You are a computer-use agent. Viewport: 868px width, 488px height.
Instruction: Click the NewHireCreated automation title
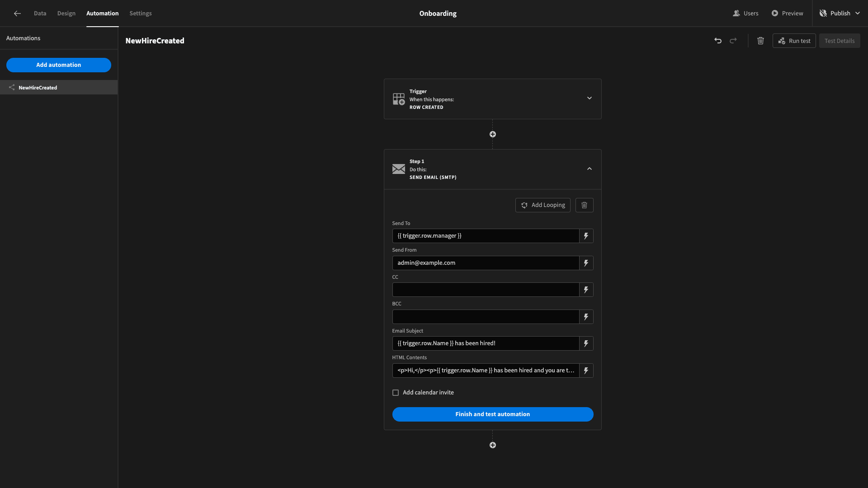pyautogui.click(x=155, y=41)
